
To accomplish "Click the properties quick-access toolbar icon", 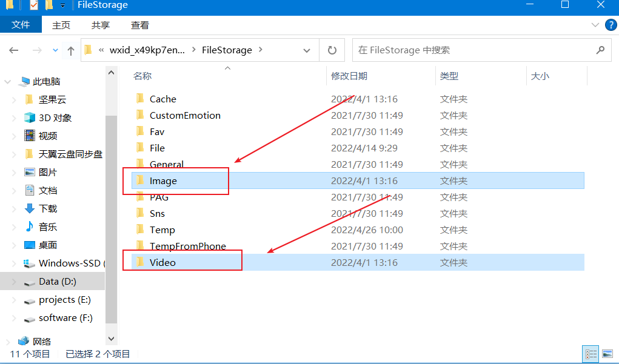I will coord(34,5).
